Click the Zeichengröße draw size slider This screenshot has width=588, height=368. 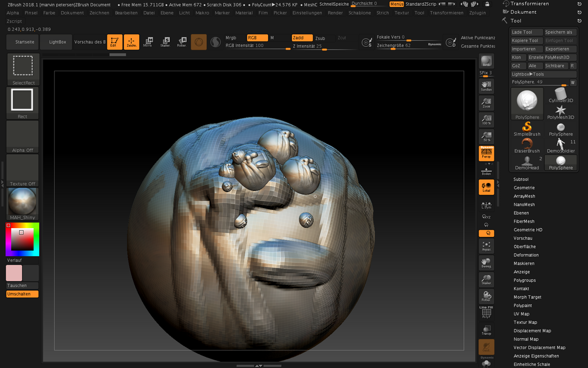[x=409, y=46]
